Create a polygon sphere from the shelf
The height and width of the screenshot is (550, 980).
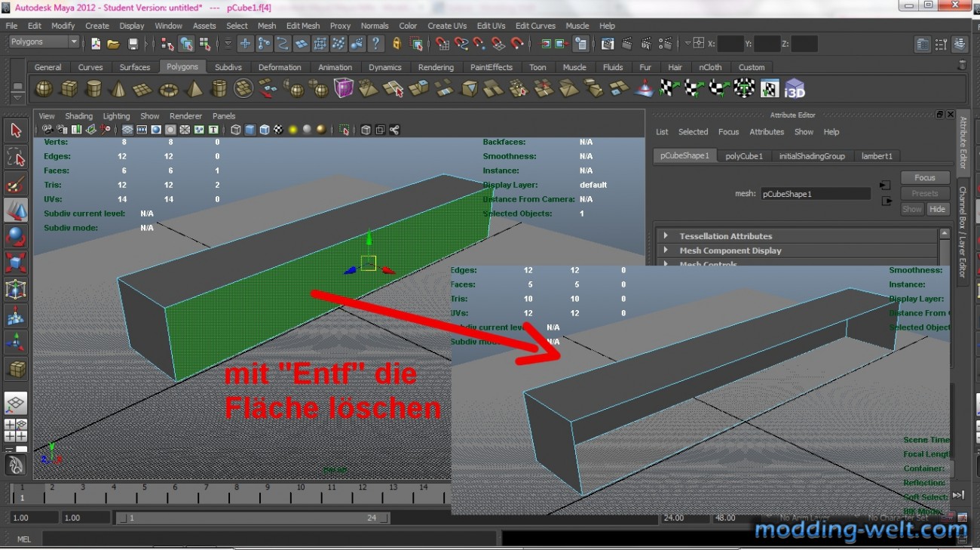(x=44, y=89)
